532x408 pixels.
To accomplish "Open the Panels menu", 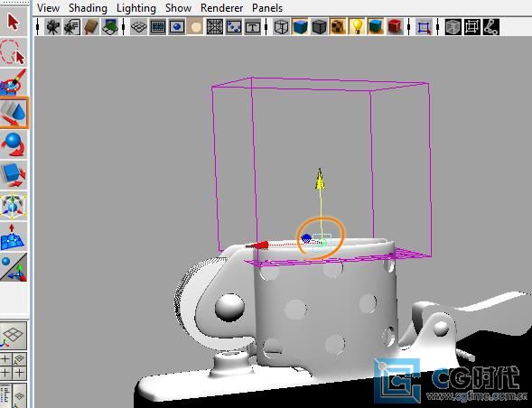I will pos(267,8).
